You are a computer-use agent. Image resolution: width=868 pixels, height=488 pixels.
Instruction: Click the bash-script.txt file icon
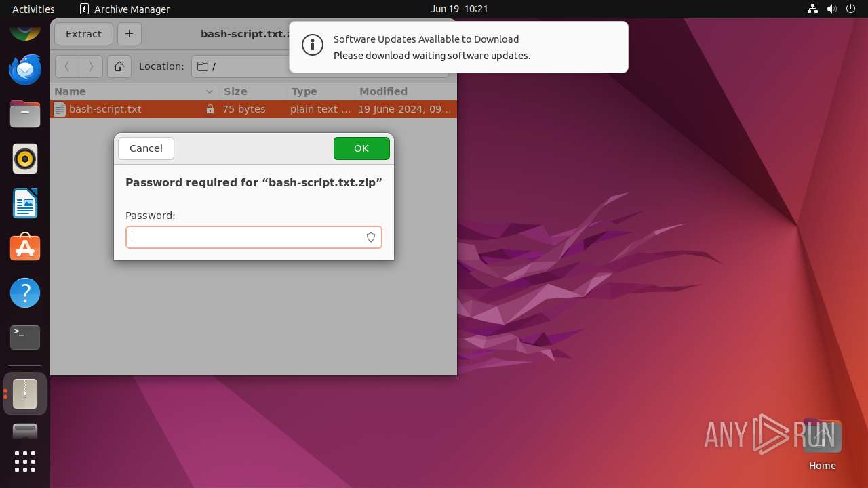coord(60,109)
